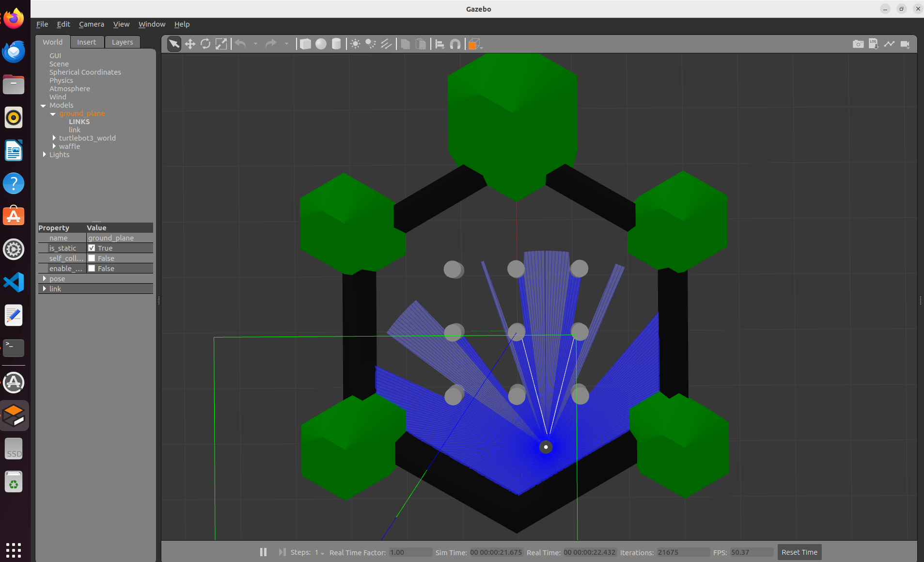Start data logging with the LOG icon
The image size is (924, 562).
coord(874,44)
